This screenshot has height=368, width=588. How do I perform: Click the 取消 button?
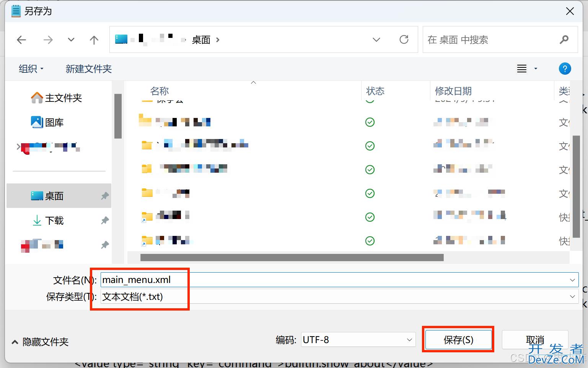click(x=535, y=340)
